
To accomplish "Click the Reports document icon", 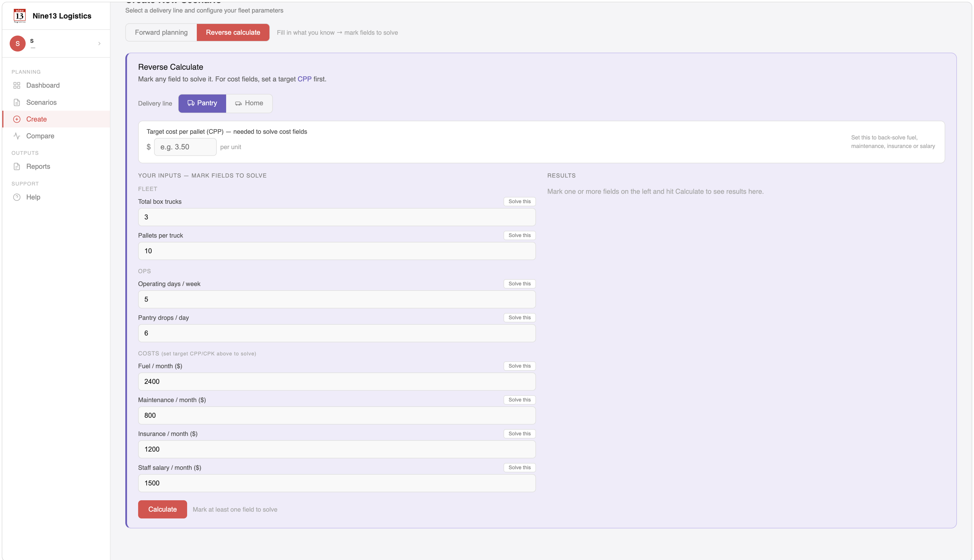I will point(17,166).
